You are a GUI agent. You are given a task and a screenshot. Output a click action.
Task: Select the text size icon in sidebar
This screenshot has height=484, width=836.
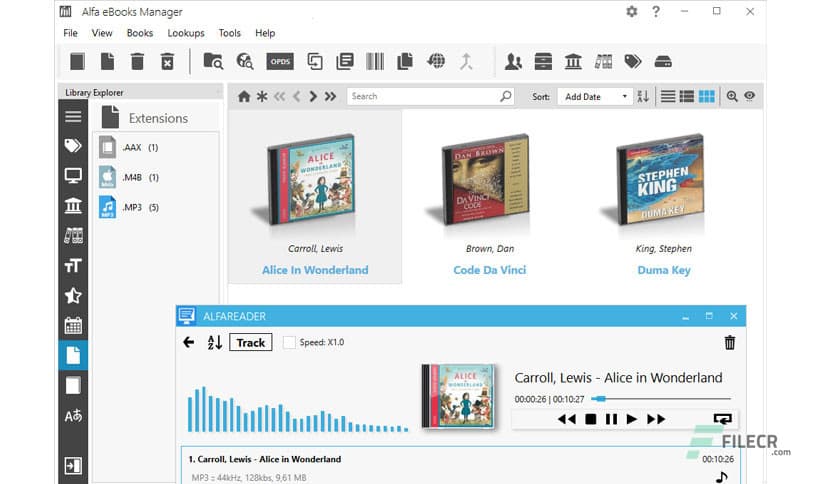point(73,265)
